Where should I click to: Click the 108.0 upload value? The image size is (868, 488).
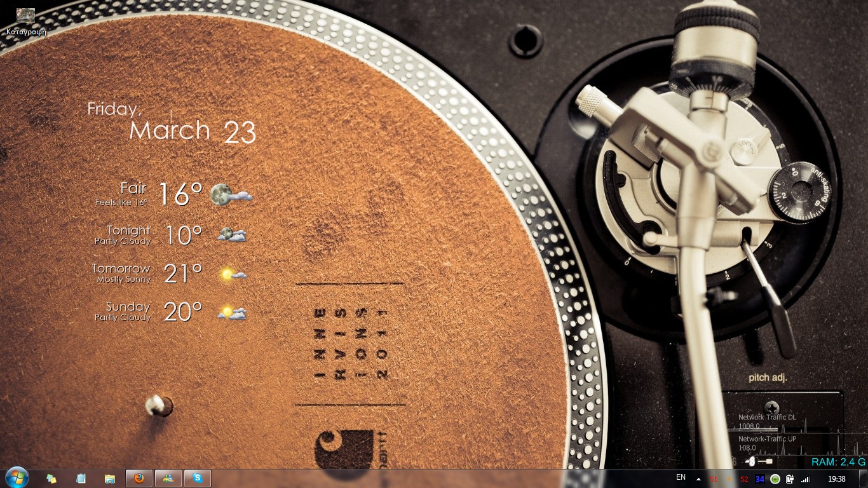coord(747,448)
